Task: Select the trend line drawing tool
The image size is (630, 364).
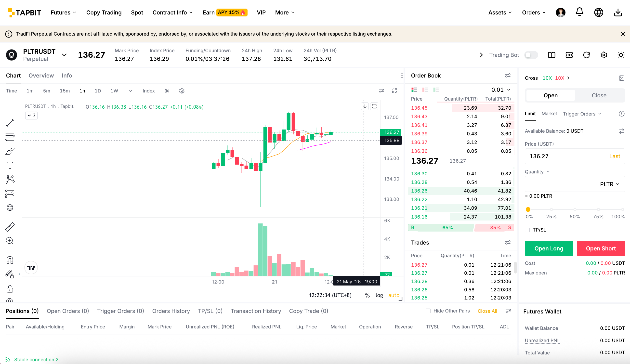Action: (x=10, y=123)
